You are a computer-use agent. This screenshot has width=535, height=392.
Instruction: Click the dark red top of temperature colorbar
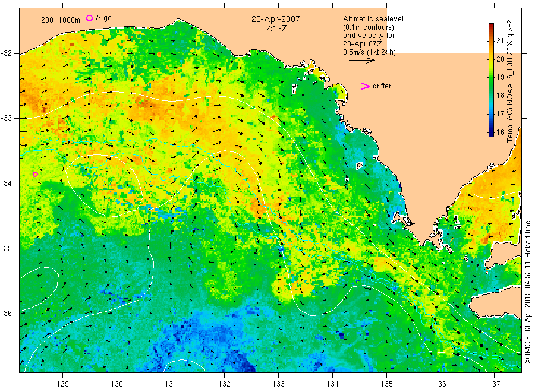(491, 26)
